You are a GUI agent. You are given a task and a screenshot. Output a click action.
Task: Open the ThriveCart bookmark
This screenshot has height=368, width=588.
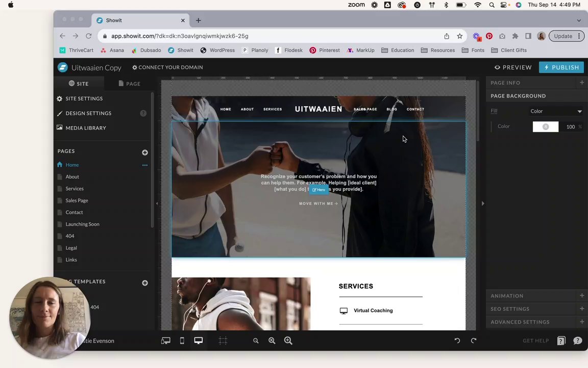(x=77, y=50)
